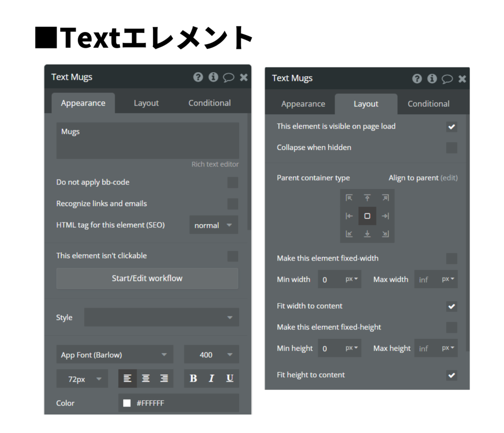504x433 pixels.
Task: Open comment bubble in Appearance panel header
Action: pyautogui.click(x=228, y=78)
